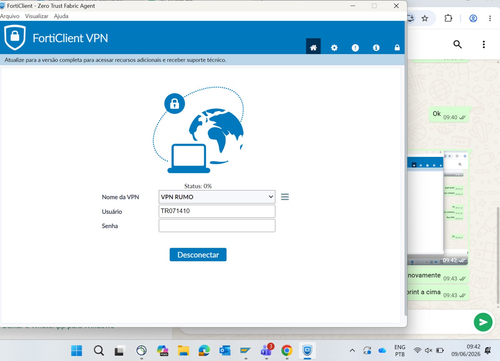This screenshot has width=500, height=361.
Task: Open WhatsApp chat three-dot menu
Action: (x=484, y=44)
